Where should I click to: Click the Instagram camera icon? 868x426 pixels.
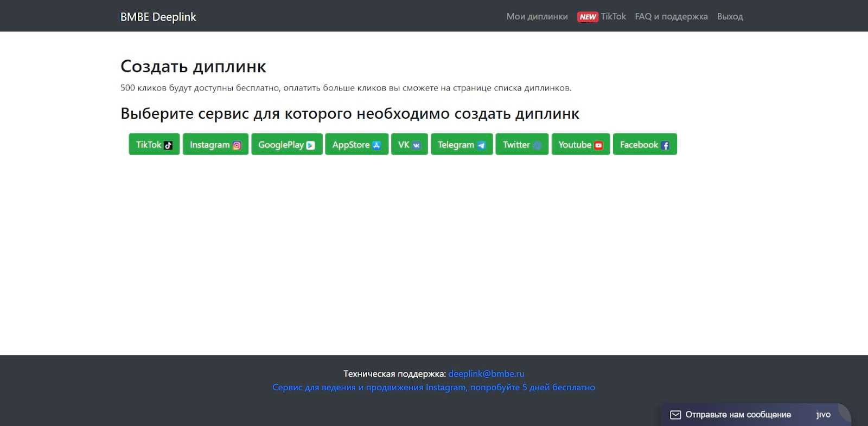[237, 145]
